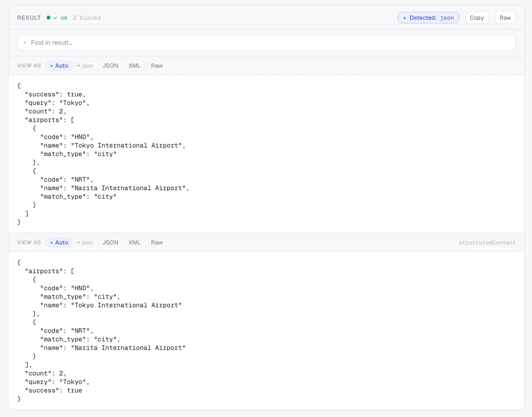The image size is (532, 417).
Task: Click "query": "Tokyo", in structuredContent block
Action: click(57, 382)
